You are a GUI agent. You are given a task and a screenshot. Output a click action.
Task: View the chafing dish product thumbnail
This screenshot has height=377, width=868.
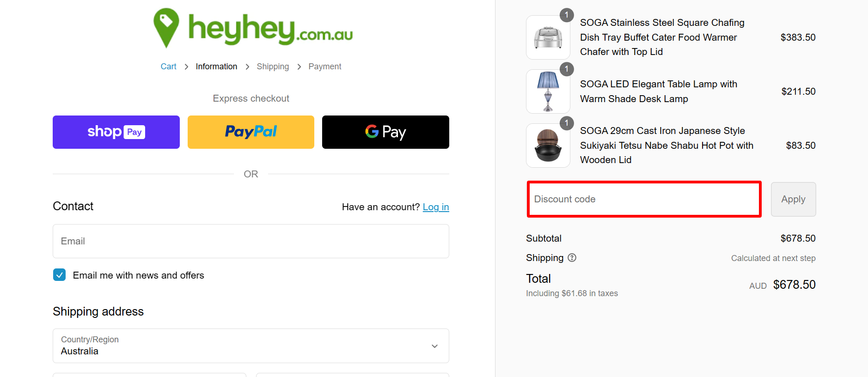(x=548, y=37)
